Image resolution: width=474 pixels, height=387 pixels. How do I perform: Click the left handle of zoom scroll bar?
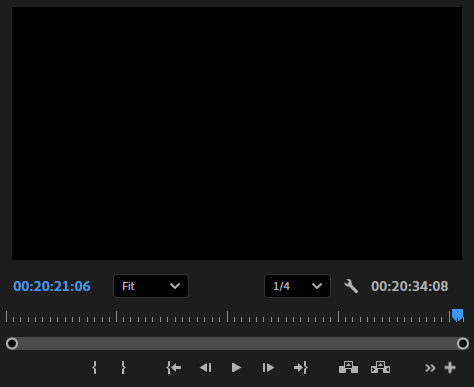(12, 343)
